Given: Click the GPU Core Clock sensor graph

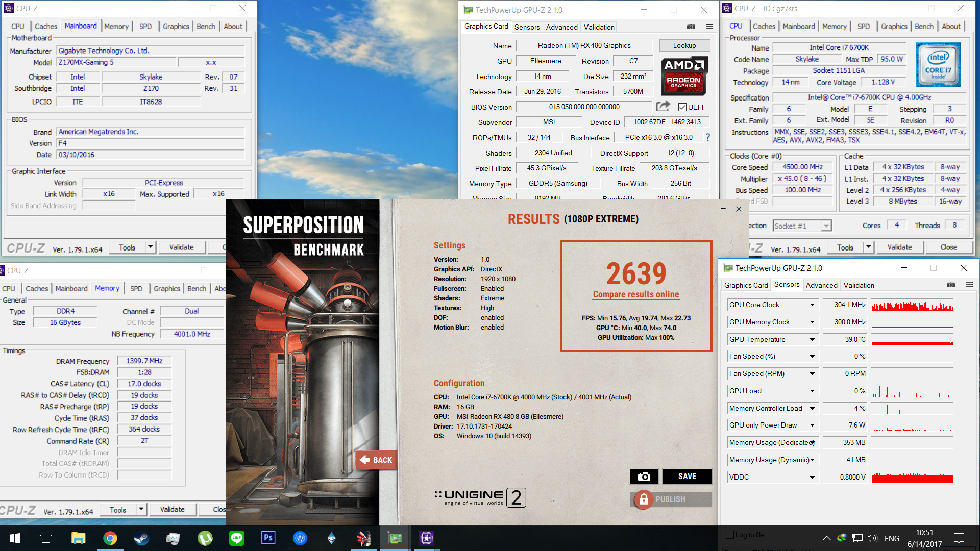Looking at the screenshot, I should [912, 305].
